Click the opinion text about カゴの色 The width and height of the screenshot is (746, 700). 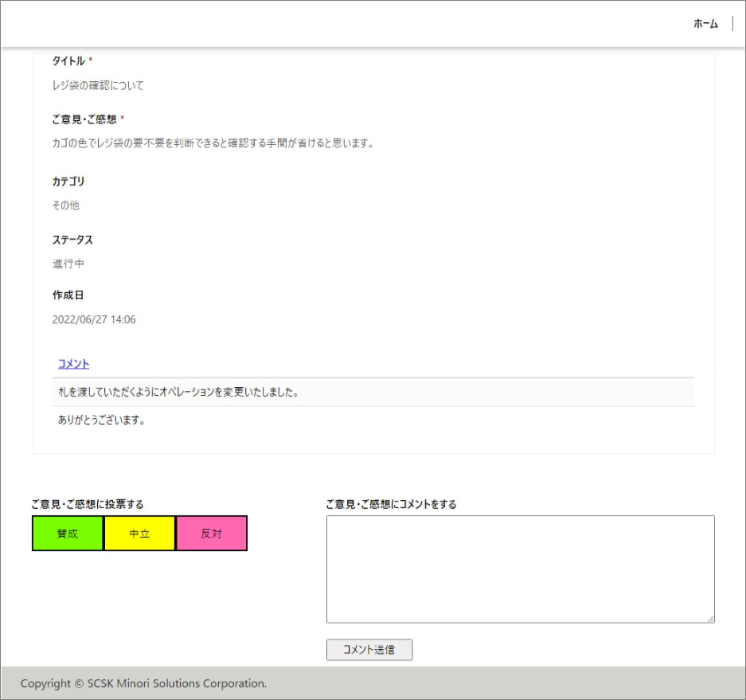coord(213,143)
